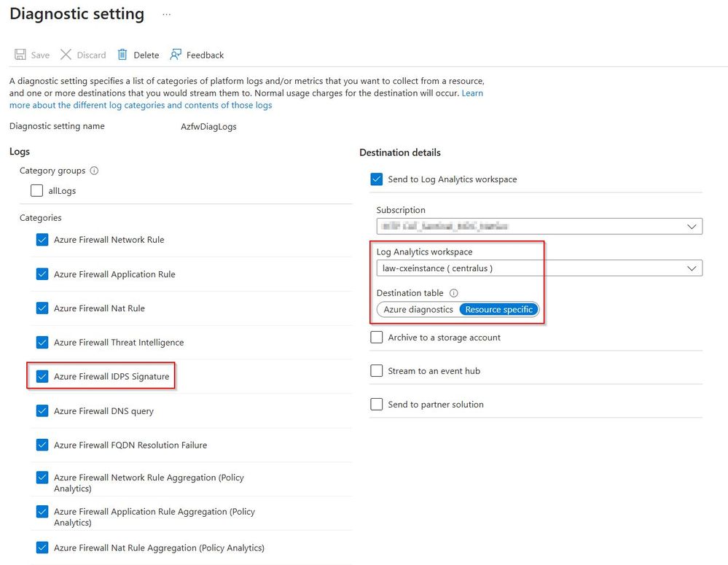Enable Archive to a storage account
This screenshot has height=565, width=728.
pos(377,338)
